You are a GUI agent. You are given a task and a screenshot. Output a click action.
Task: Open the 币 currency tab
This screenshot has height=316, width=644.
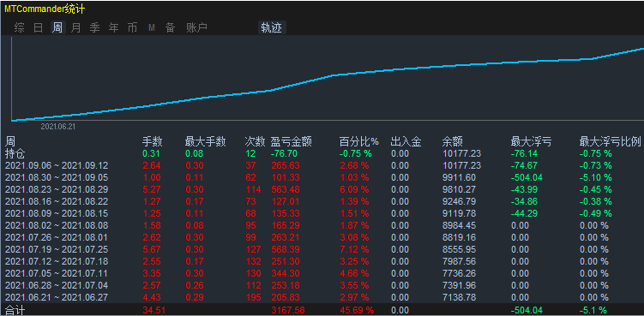tap(132, 28)
